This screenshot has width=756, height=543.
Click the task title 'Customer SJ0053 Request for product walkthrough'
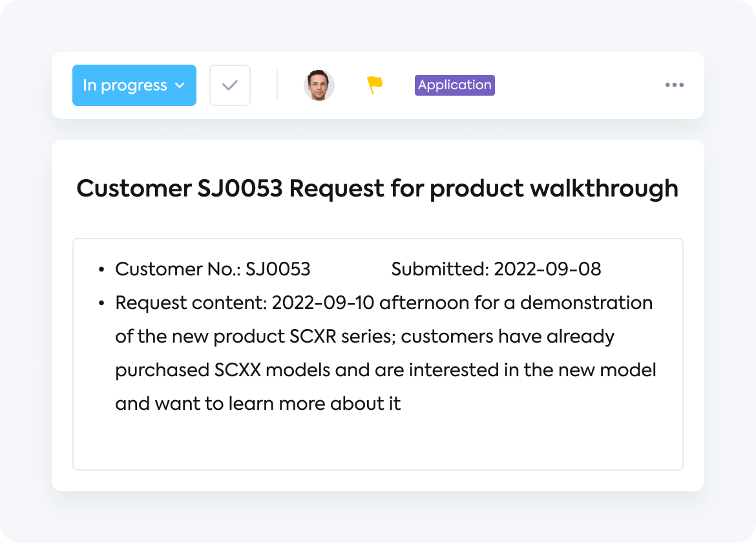click(377, 189)
